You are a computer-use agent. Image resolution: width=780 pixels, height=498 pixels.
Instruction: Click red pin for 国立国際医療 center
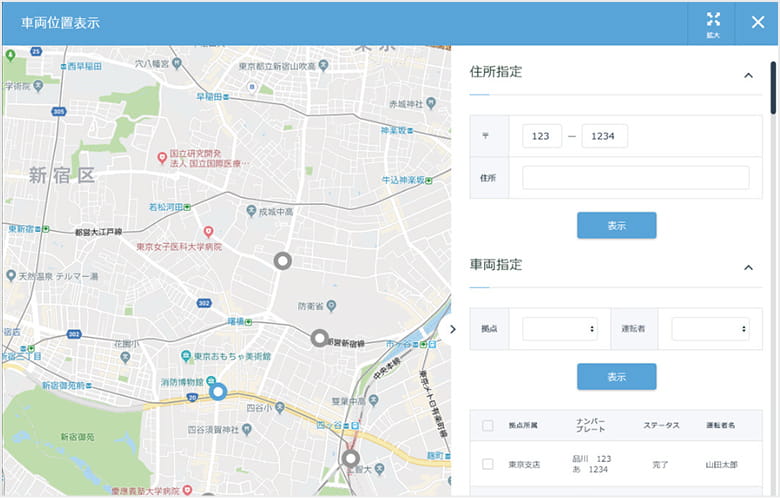click(x=162, y=158)
